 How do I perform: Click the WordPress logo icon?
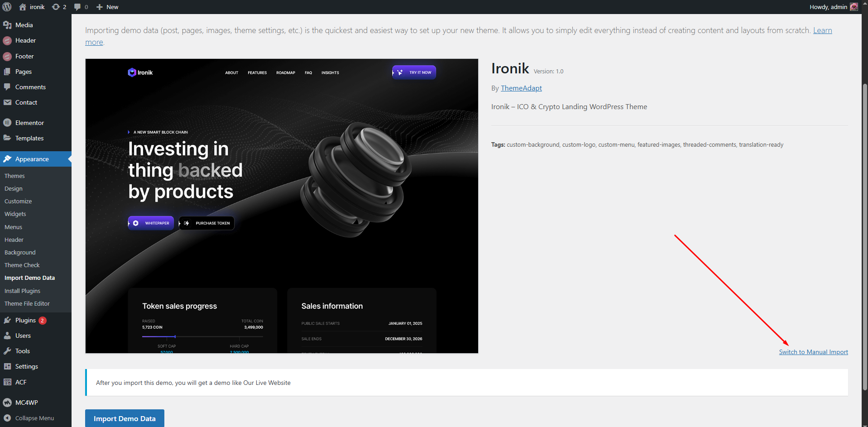point(7,7)
